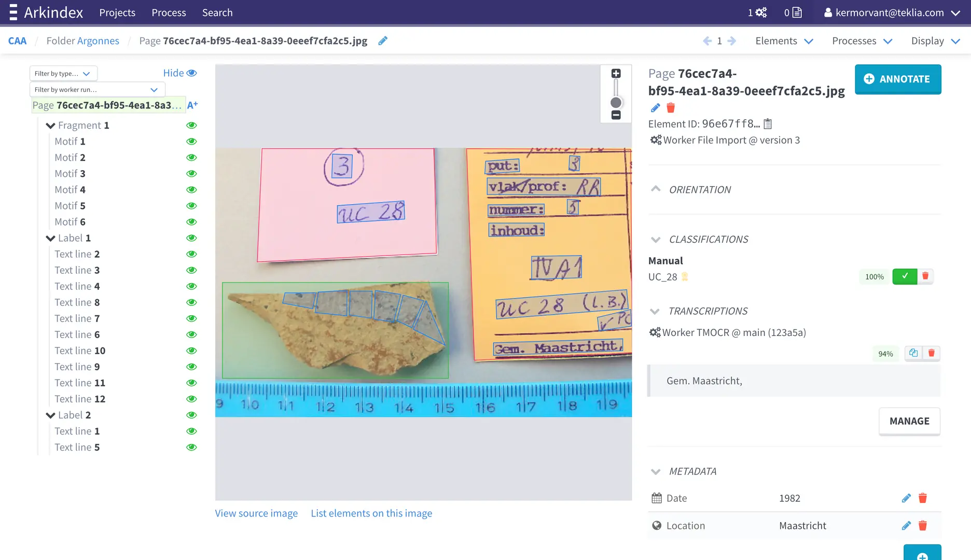Copy the Element ID with clipboard icon
The height and width of the screenshot is (560, 971).
point(768,124)
